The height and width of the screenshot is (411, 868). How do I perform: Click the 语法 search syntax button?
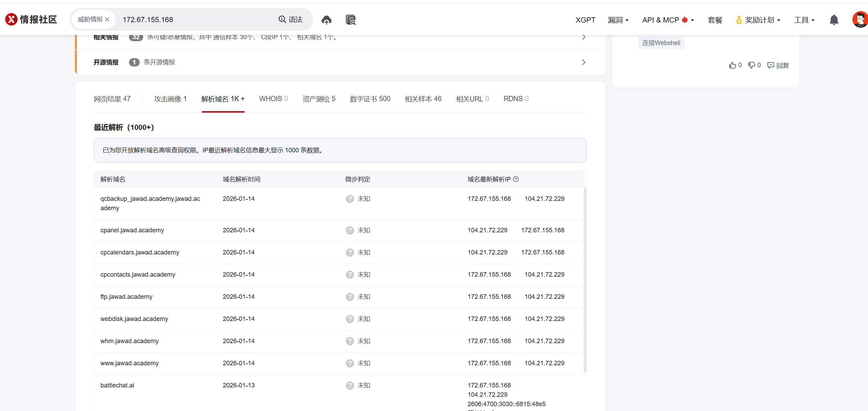click(x=290, y=19)
